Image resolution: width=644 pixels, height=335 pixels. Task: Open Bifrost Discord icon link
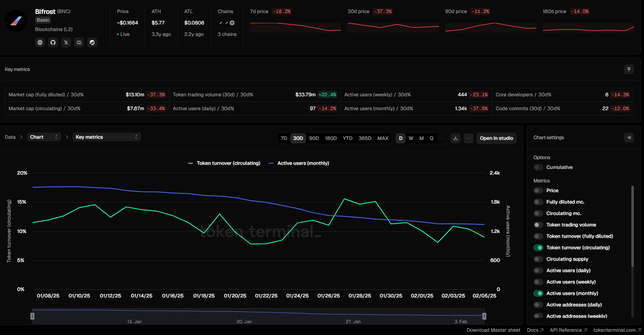(79, 42)
